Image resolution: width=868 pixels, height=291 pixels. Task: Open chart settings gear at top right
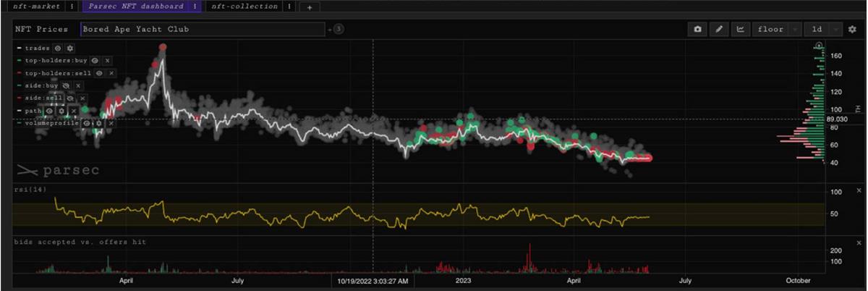(x=852, y=30)
